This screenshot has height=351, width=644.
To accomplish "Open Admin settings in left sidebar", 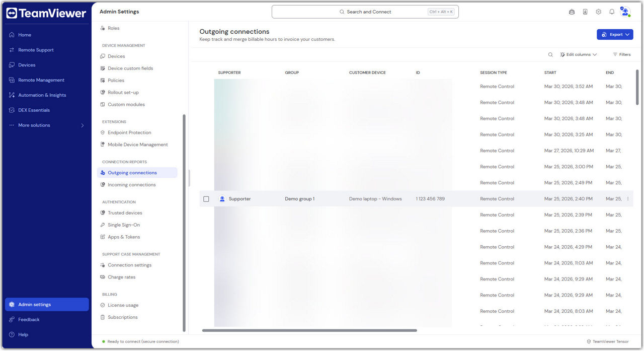I will [x=47, y=305].
